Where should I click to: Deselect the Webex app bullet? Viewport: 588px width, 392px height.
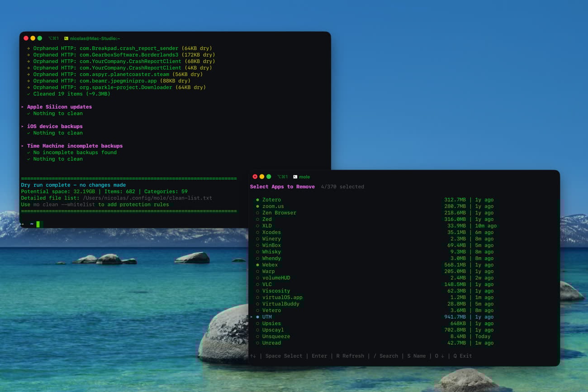point(257,265)
